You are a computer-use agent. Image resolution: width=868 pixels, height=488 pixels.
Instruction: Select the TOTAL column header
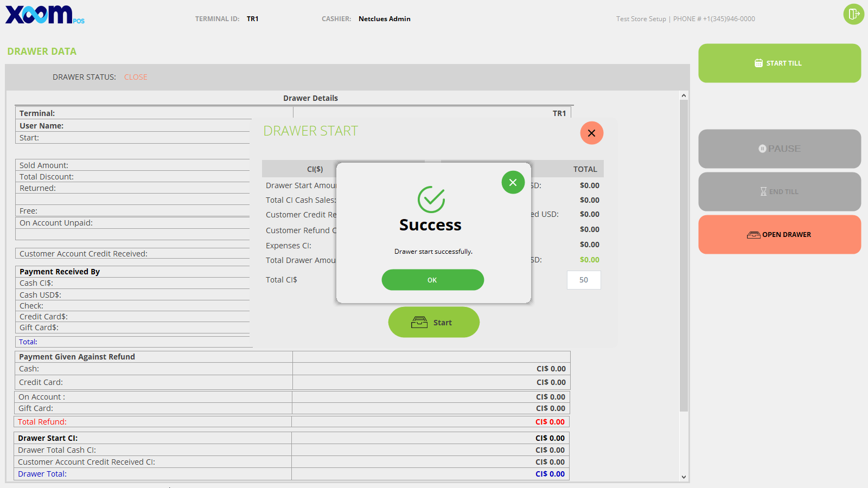585,169
